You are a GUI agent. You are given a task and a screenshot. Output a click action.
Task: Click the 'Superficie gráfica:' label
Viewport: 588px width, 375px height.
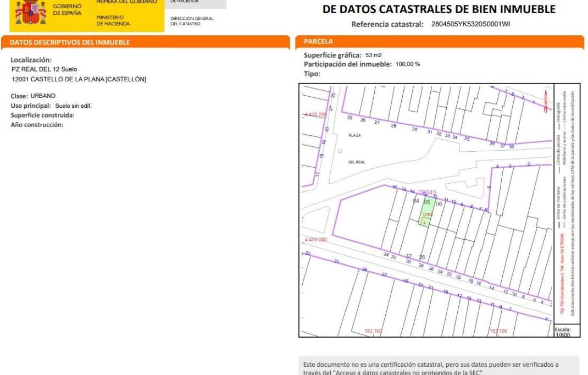click(x=332, y=55)
